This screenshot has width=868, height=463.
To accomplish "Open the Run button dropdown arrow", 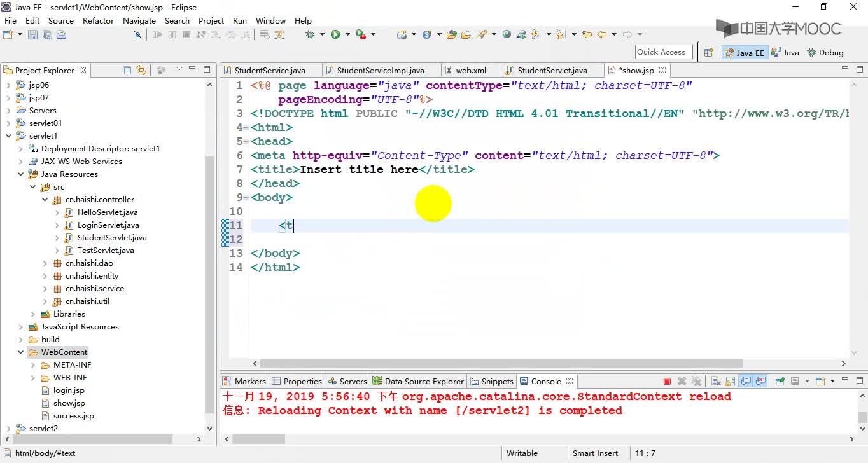I will tap(347, 34).
